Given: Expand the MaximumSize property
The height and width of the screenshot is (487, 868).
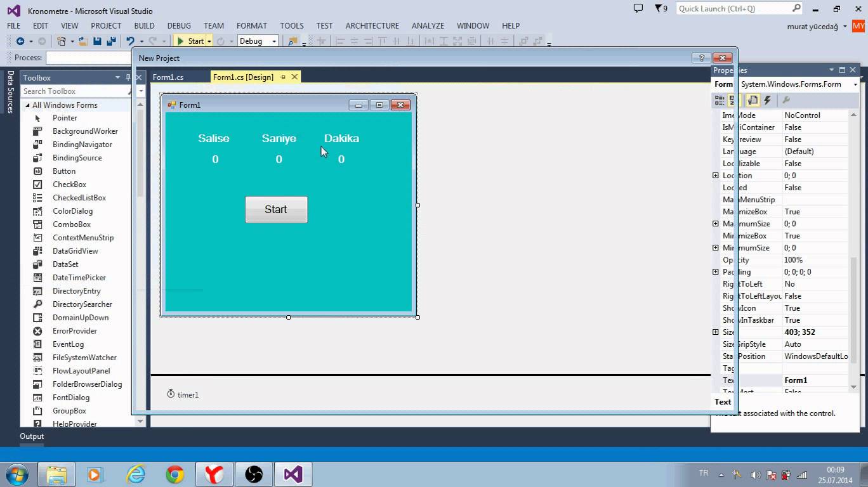Looking at the screenshot, I should pos(716,224).
